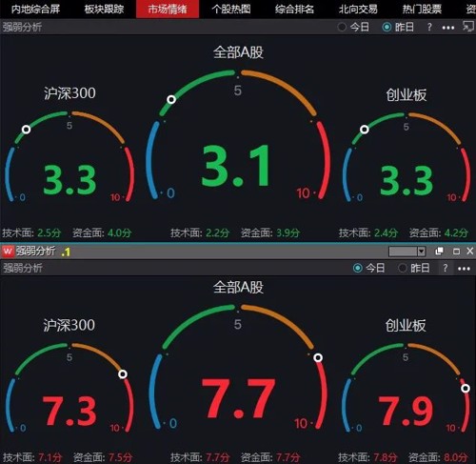The width and height of the screenshot is (476, 464).
Task: Restore the floating window with the overlapping-squares icon
Action: (439, 252)
